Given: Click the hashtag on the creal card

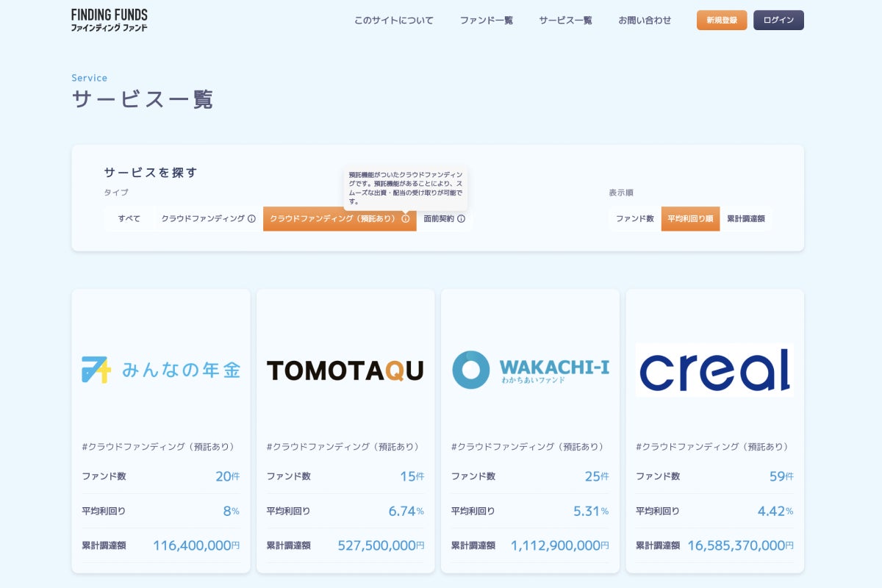Looking at the screenshot, I should (712, 447).
